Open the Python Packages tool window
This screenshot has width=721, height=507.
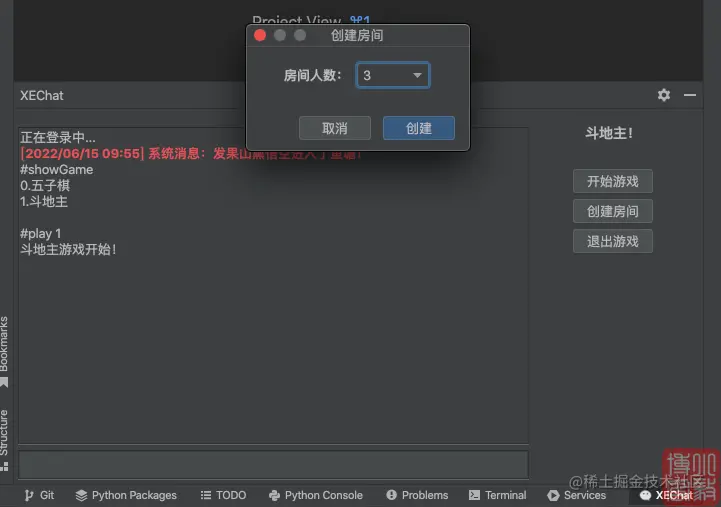tap(126, 495)
